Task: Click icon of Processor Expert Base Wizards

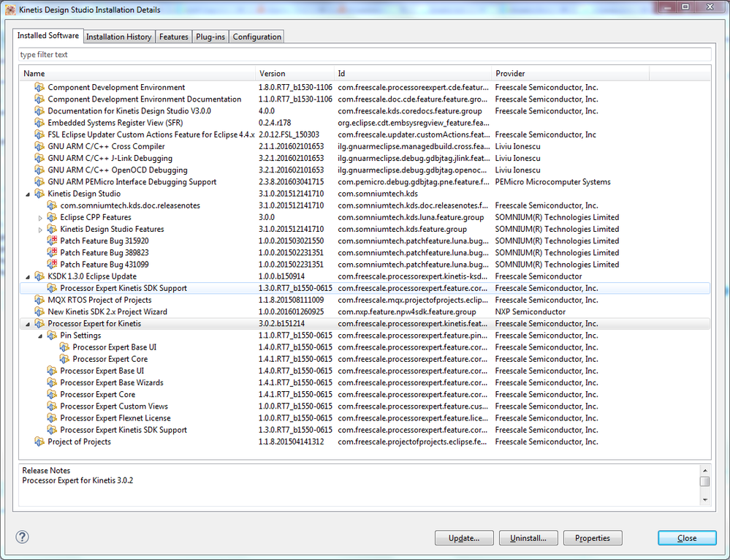Action: click(52, 382)
